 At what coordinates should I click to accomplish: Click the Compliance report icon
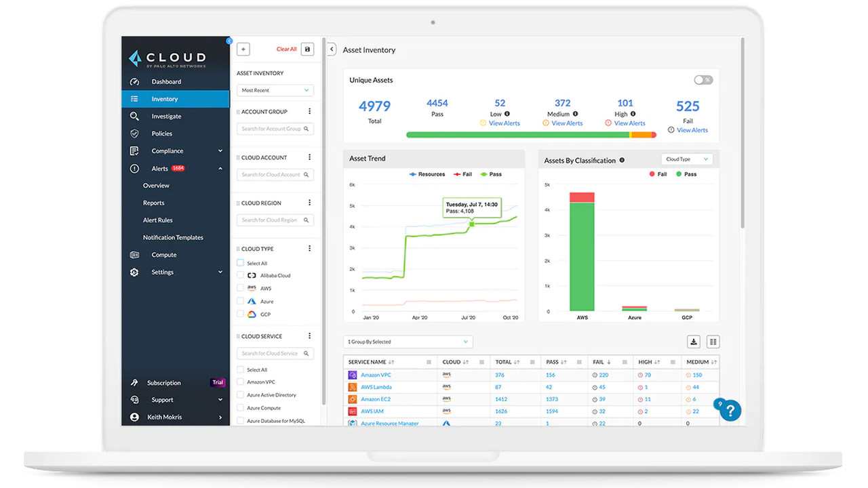click(x=134, y=150)
